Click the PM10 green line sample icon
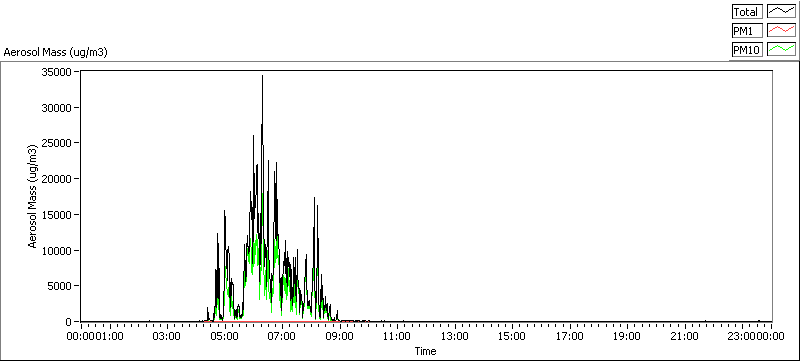This screenshot has width=800, height=361. [782, 49]
